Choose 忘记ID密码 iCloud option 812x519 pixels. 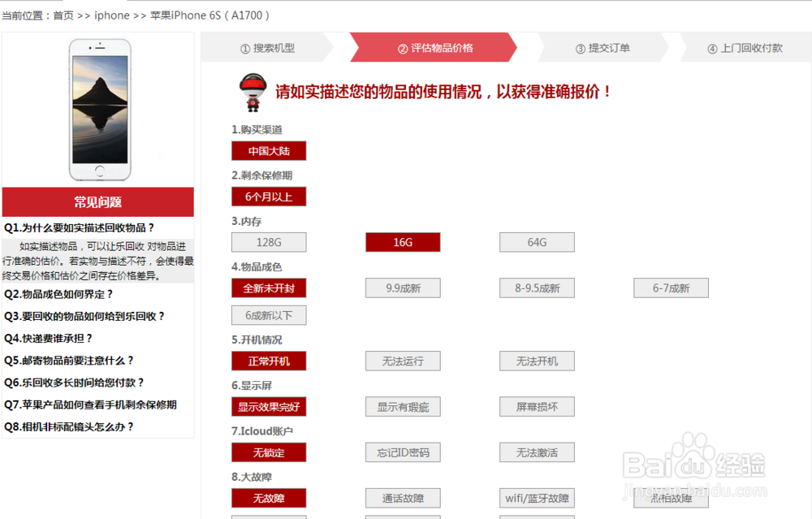403,452
